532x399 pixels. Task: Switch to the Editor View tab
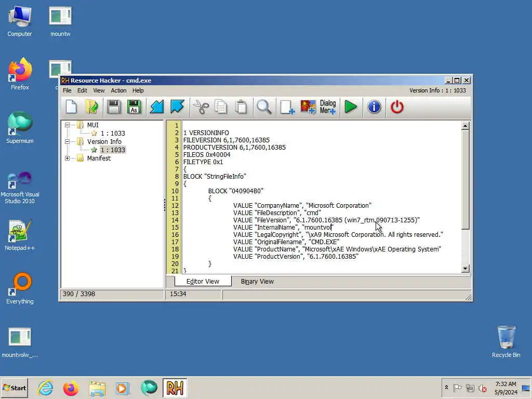tap(203, 281)
